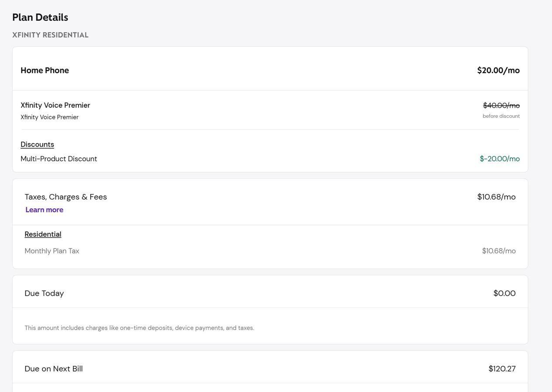Click the underlined Residential heading
The width and height of the screenshot is (552, 392).
pos(43,234)
